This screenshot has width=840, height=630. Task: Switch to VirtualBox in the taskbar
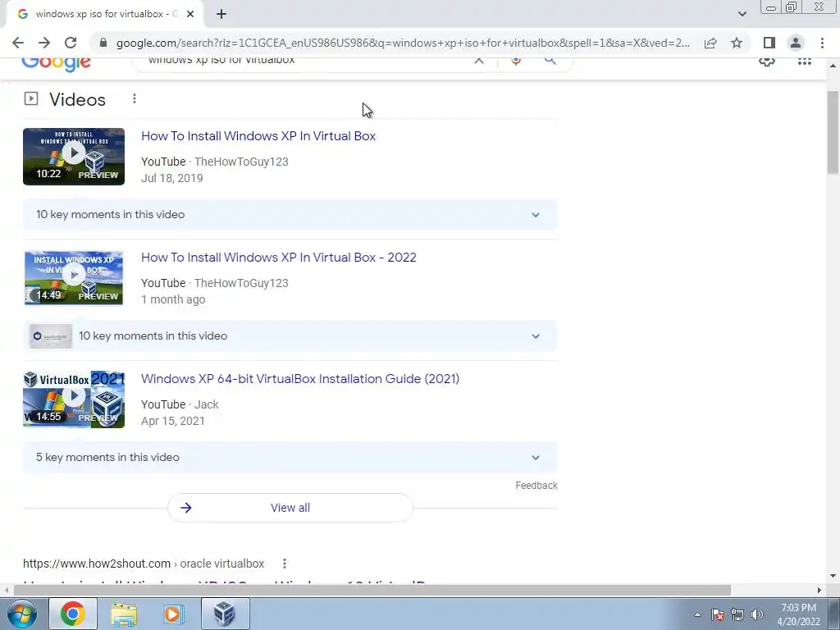click(225, 614)
